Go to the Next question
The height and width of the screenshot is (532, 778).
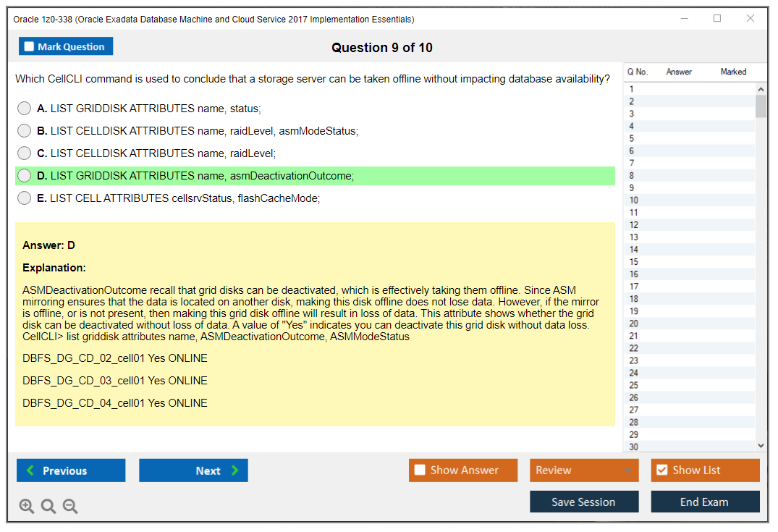(x=193, y=470)
